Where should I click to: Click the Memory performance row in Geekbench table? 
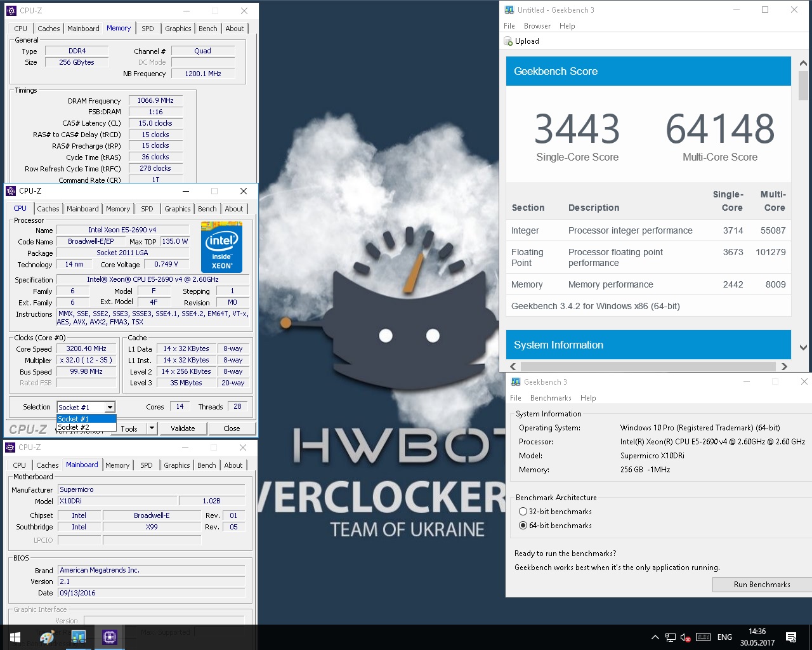(648, 284)
